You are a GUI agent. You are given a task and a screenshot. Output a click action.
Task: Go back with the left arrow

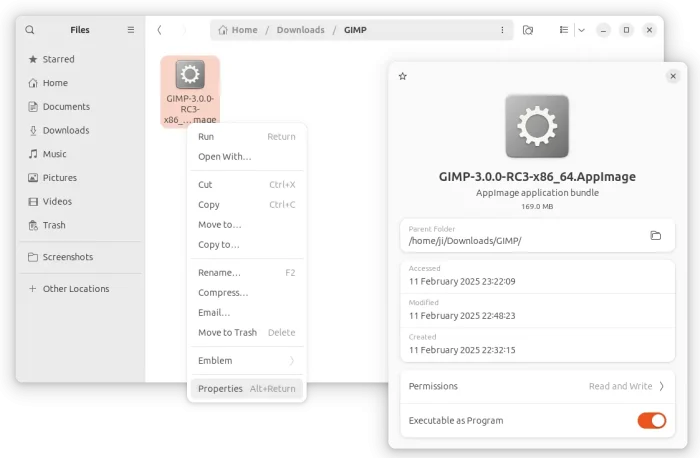tap(159, 30)
